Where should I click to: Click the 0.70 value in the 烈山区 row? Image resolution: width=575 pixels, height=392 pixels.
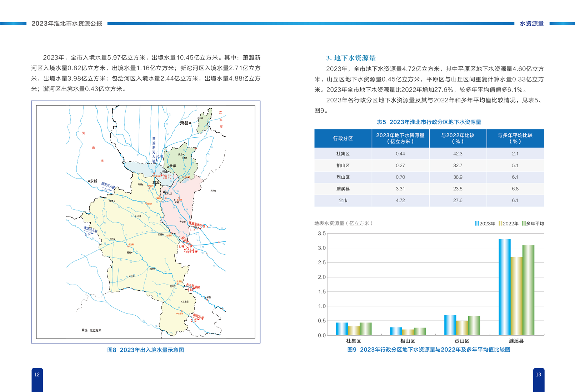click(x=400, y=177)
